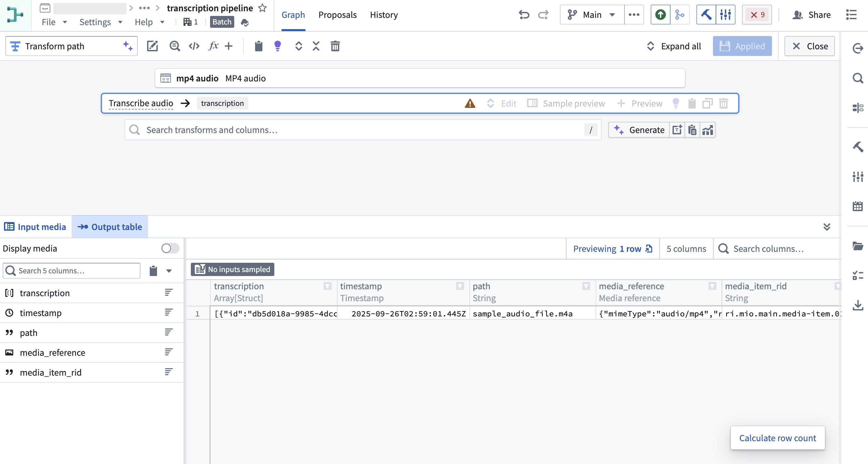Screen dimensions: 868x464
Task: Expand clipboard dropdown arrow beside column search
Action: 169,271
